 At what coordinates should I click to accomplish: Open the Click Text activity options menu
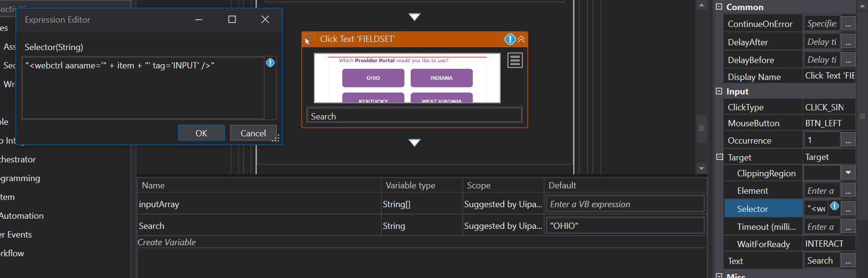coord(515,60)
